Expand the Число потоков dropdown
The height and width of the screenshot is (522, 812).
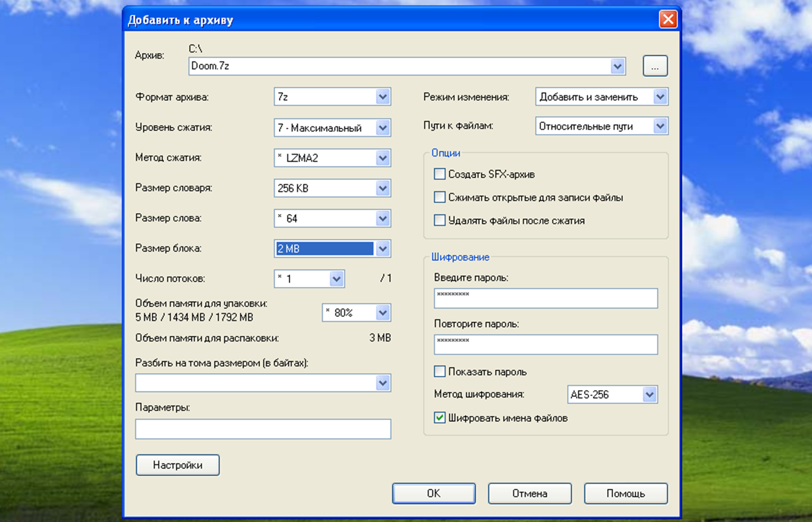[x=309, y=279]
